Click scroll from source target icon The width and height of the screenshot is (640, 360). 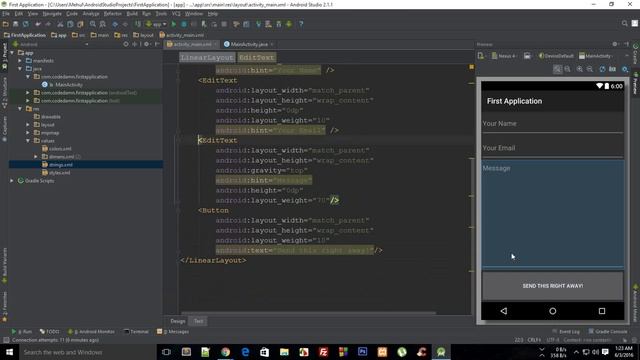click(x=126, y=44)
